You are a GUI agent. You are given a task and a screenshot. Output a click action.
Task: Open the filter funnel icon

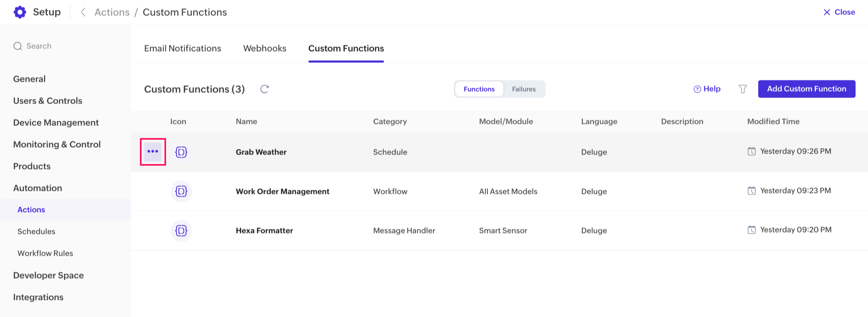(742, 89)
